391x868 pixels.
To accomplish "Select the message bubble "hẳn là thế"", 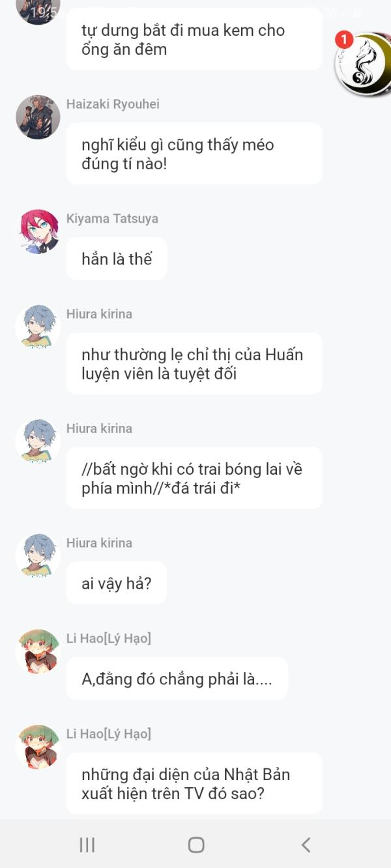I will click(117, 259).
